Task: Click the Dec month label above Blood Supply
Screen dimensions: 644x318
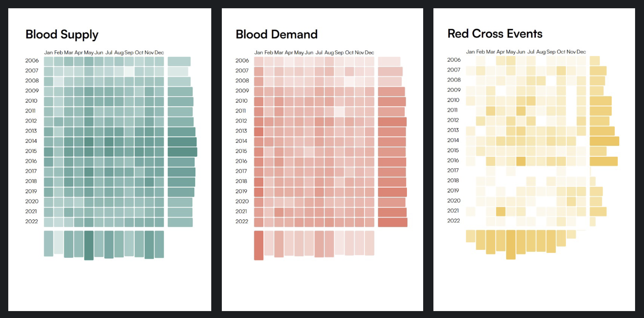Action: coord(159,53)
